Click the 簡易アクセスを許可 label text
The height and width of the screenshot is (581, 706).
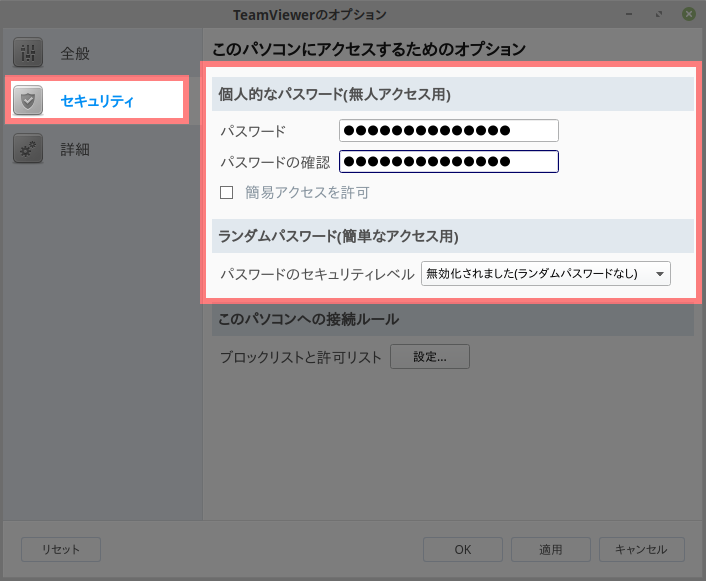point(307,192)
